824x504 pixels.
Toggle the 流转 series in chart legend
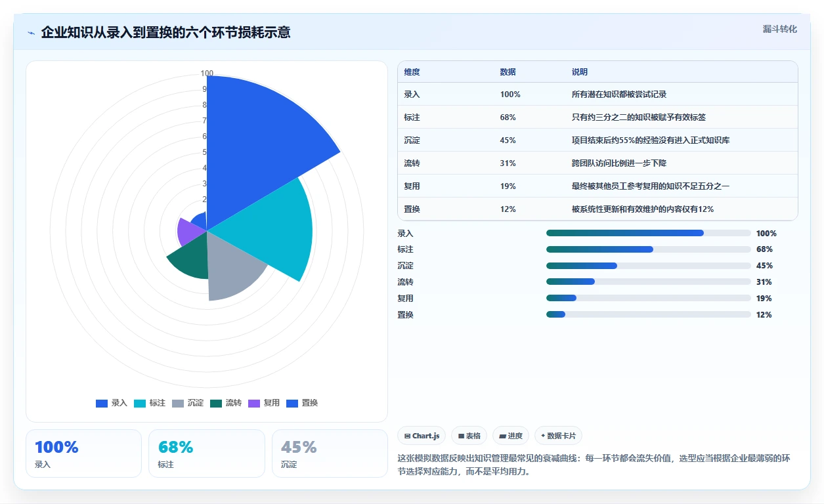pyautogui.click(x=226, y=403)
